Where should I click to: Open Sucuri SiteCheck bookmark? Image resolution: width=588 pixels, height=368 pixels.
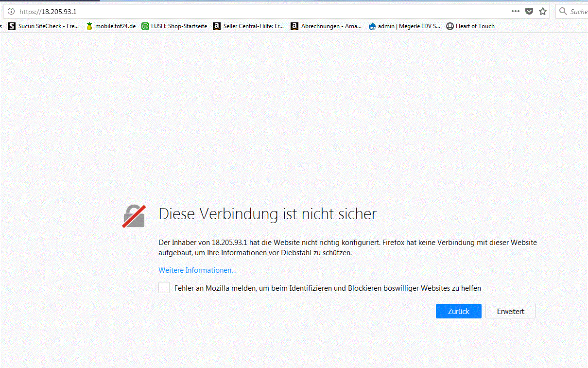[43, 26]
